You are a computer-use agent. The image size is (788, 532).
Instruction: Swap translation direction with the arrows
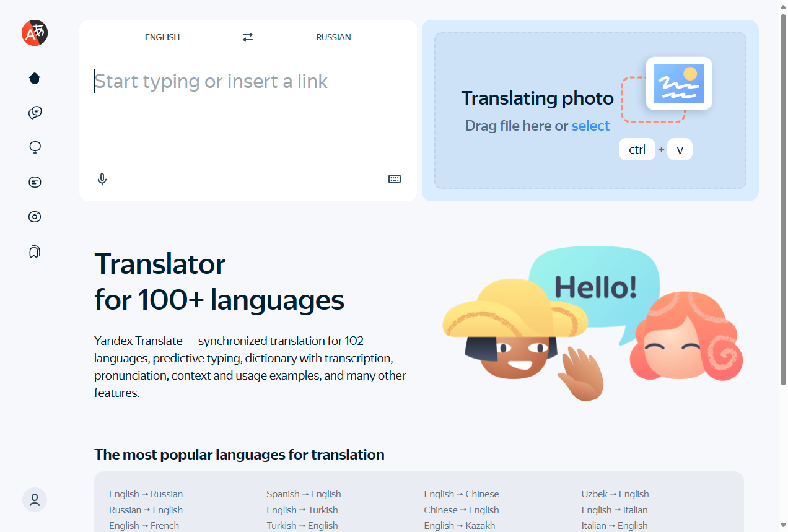coord(247,37)
